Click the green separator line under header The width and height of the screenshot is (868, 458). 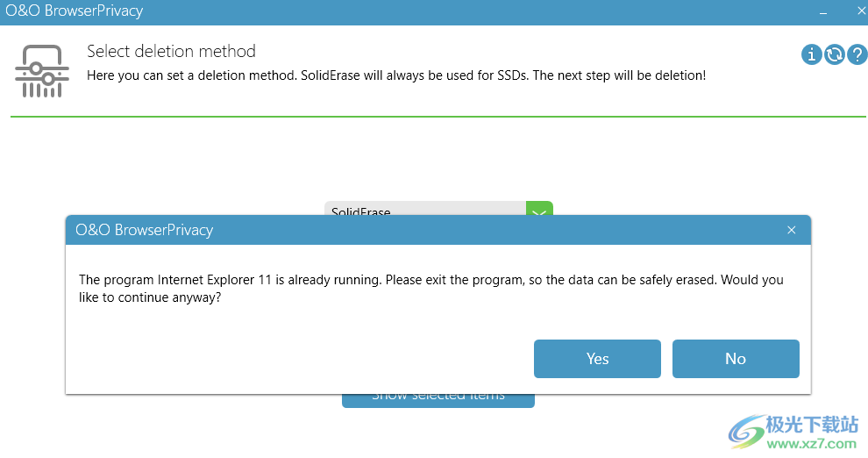[434, 117]
